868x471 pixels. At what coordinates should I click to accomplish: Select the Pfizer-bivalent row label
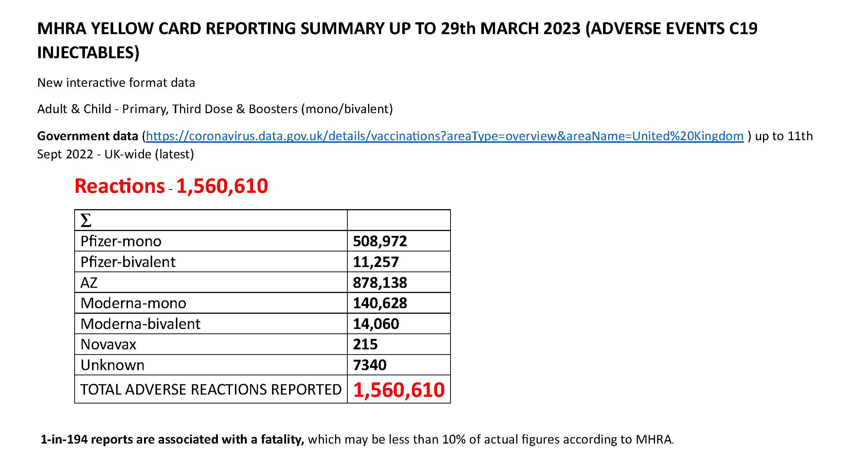[x=128, y=262]
